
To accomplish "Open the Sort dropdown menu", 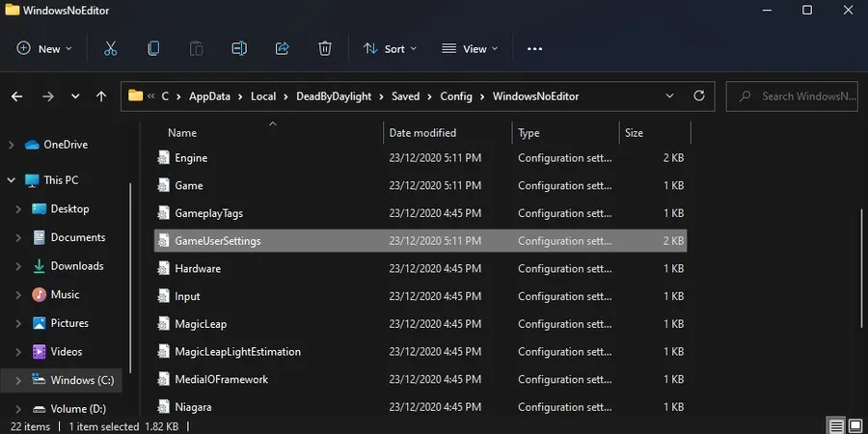I will 390,49.
